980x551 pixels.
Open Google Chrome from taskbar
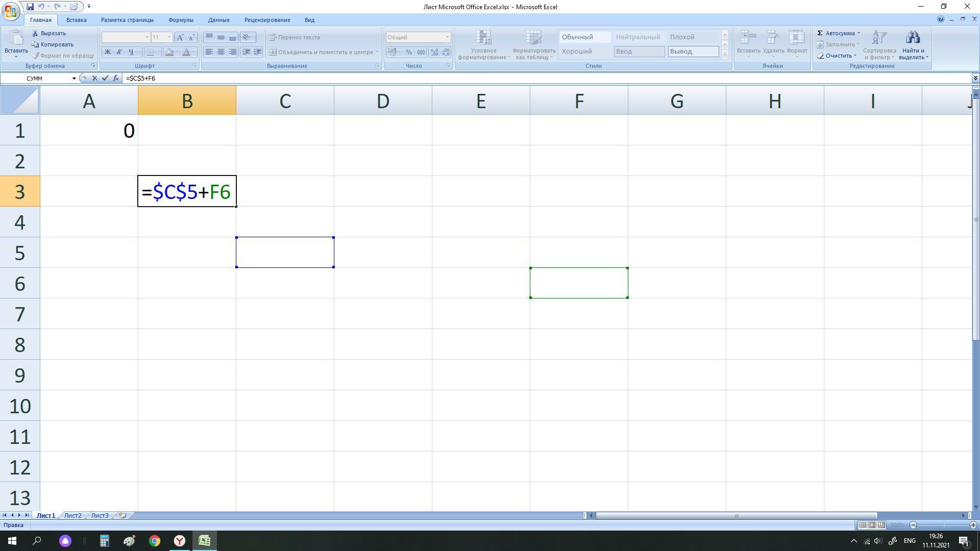pyautogui.click(x=154, y=541)
